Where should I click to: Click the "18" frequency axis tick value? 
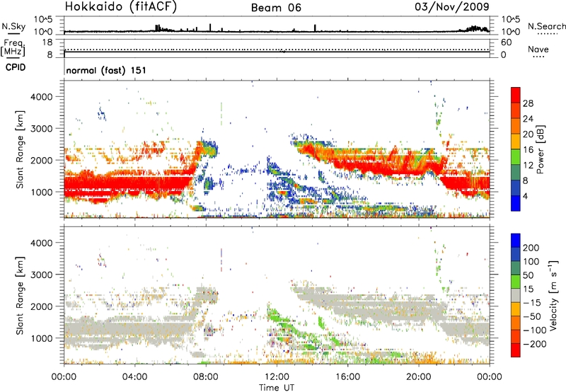click(x=47, y=42)
